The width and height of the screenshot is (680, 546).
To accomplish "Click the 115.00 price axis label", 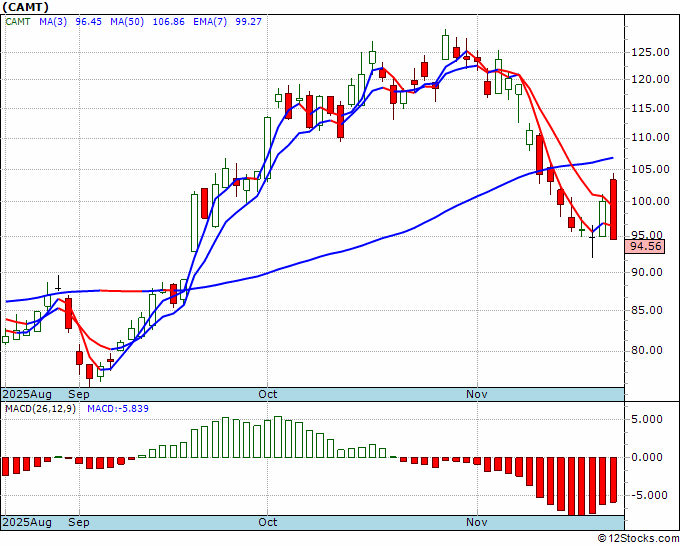I will pyautogui.click(x=653, y=108).
